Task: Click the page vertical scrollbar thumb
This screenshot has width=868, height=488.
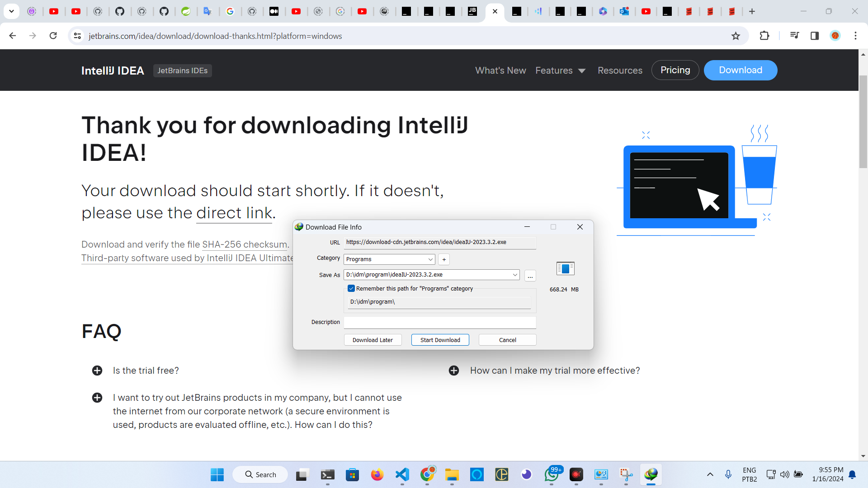Action: click(x=863, y=122)
